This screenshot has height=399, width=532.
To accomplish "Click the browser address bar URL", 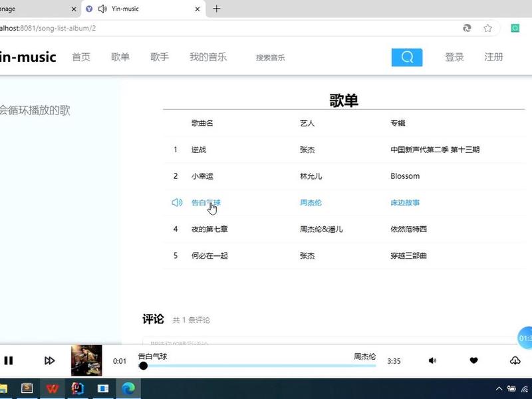I will pos(48,28).
